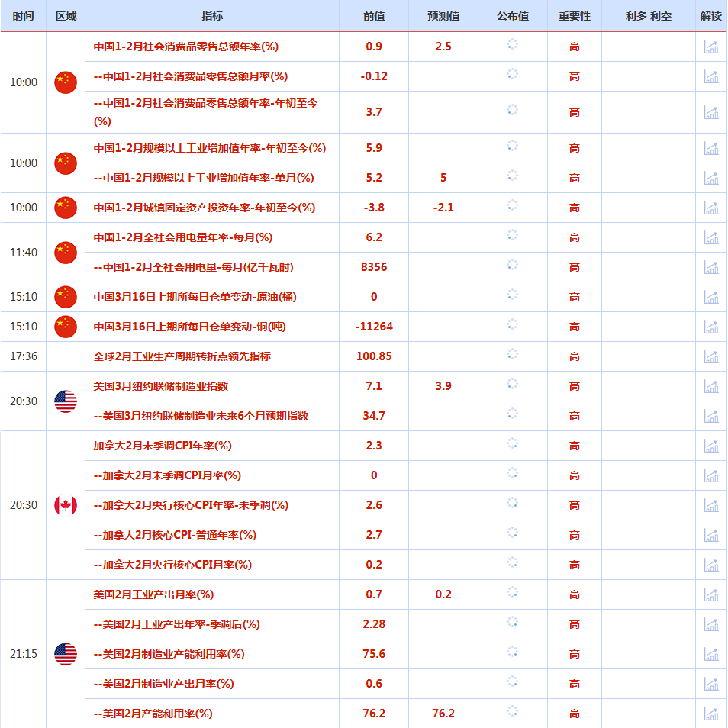Select the 21:15 time cell
728x728 pixels.
pos(23,654)
